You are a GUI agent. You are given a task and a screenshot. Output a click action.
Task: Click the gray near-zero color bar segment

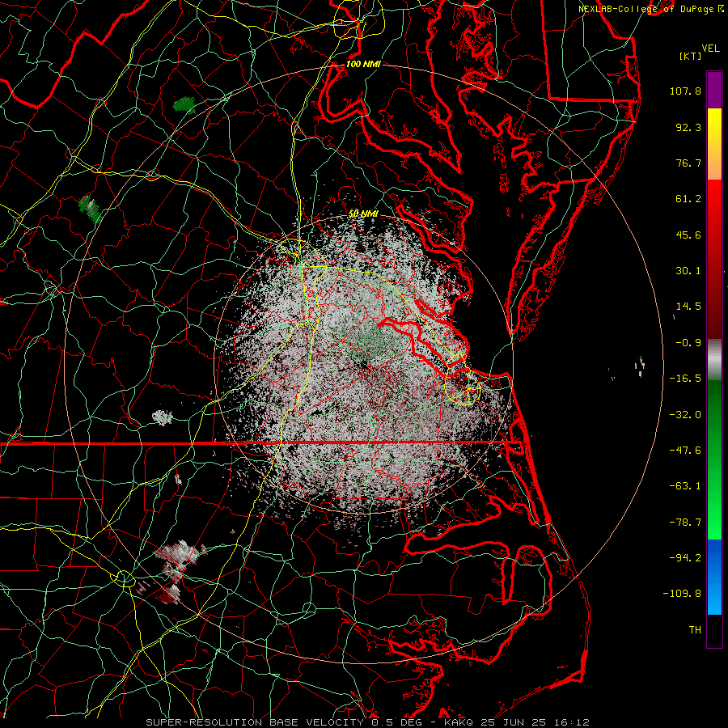[x=714, y=360]
